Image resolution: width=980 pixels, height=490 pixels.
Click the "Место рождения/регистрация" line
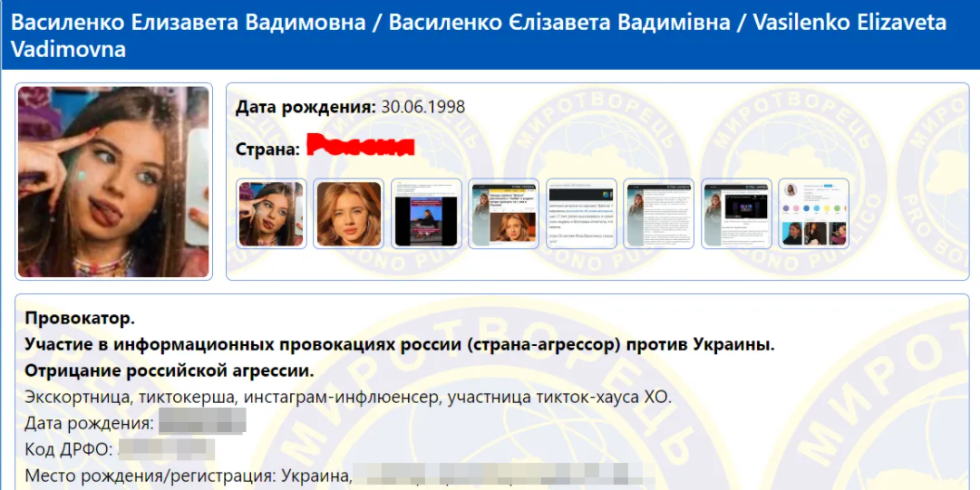tap(186, 475)
